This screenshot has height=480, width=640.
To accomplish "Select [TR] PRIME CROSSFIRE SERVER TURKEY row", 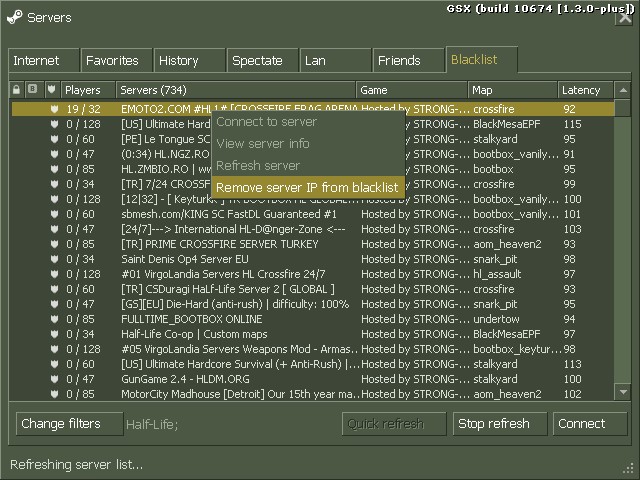I will [x=313, y=244].
